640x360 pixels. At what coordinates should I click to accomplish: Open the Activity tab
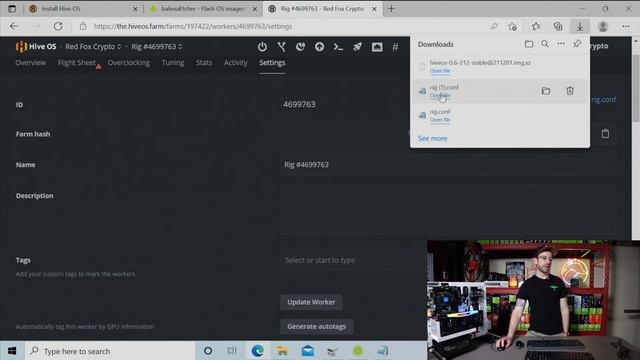(236, 63)
